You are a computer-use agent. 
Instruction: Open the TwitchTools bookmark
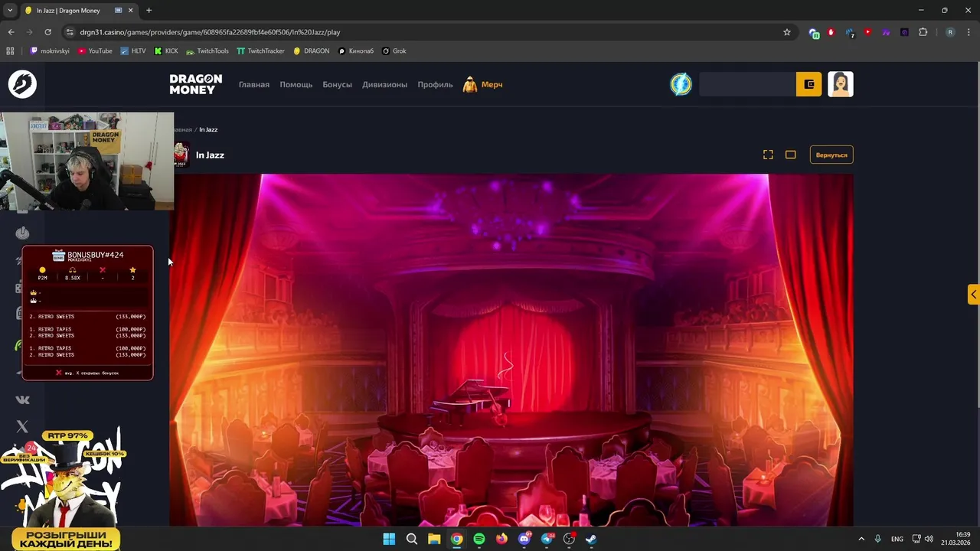click(x=207, y=51)
